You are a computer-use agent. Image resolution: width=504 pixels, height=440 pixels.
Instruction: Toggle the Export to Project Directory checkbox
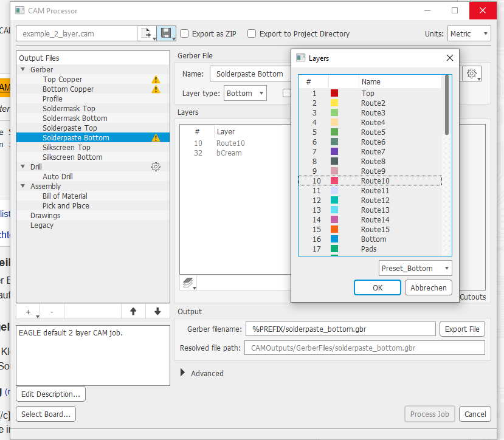coord(252,34)
